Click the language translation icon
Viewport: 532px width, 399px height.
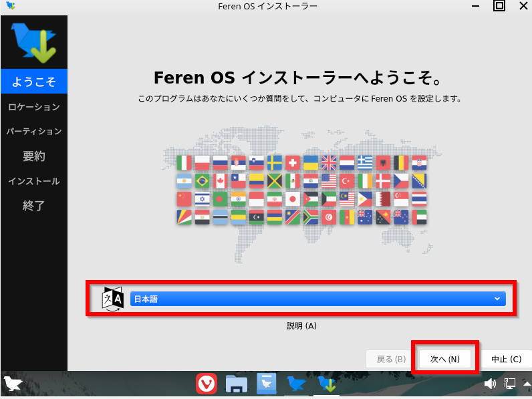tap(113, 299)
